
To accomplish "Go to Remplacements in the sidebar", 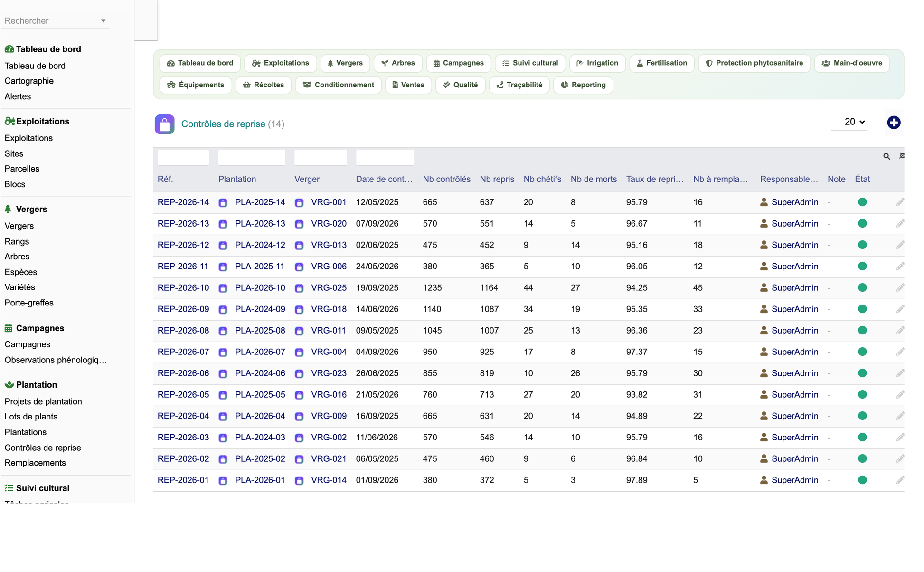I will [35, 463].
